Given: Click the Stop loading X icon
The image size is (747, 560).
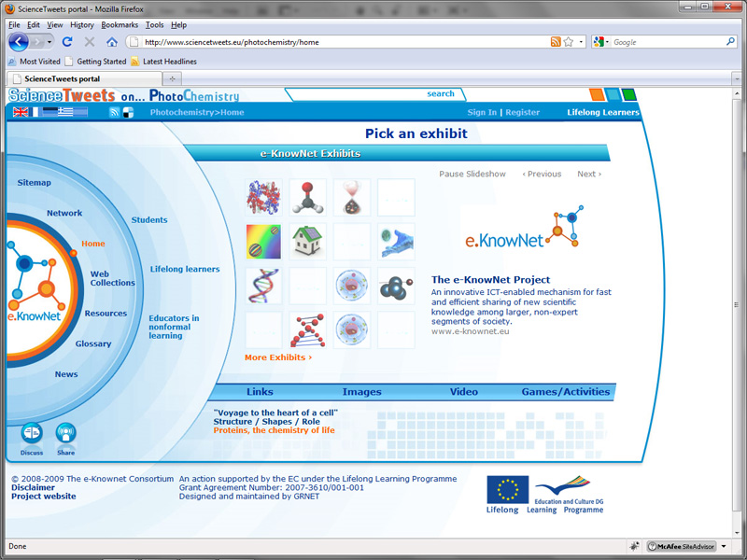Looking at the screenshot, I should [90, 42].
